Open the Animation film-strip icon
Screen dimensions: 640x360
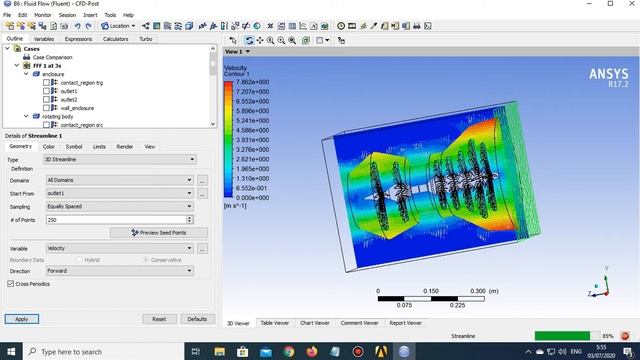click(352, 26)
